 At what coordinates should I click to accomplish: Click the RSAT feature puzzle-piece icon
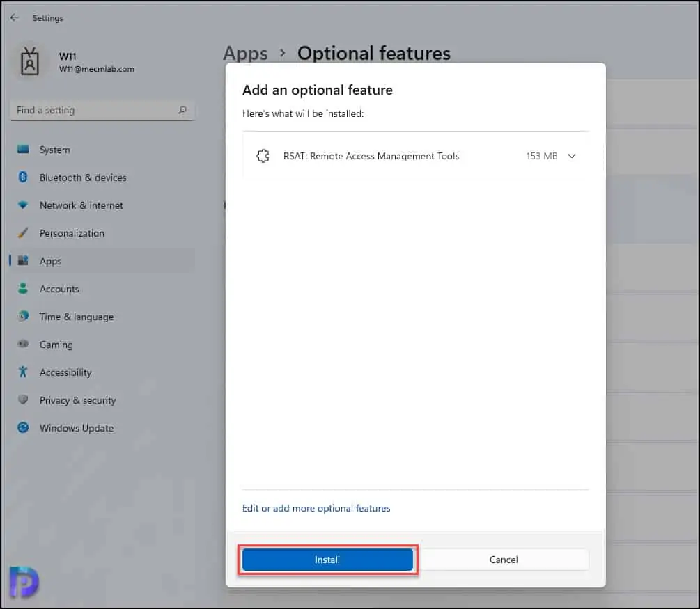(x=263, y=156)
